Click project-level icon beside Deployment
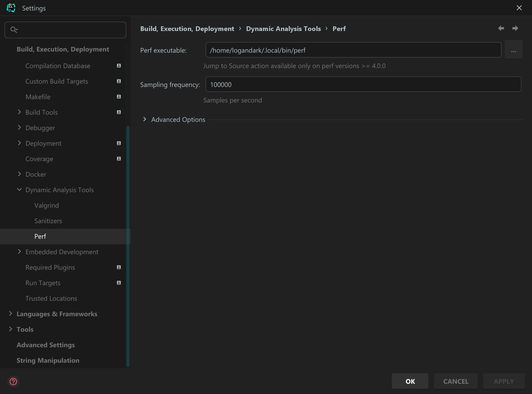The width and height of the screenshot is (532, 394). (119, 143)
